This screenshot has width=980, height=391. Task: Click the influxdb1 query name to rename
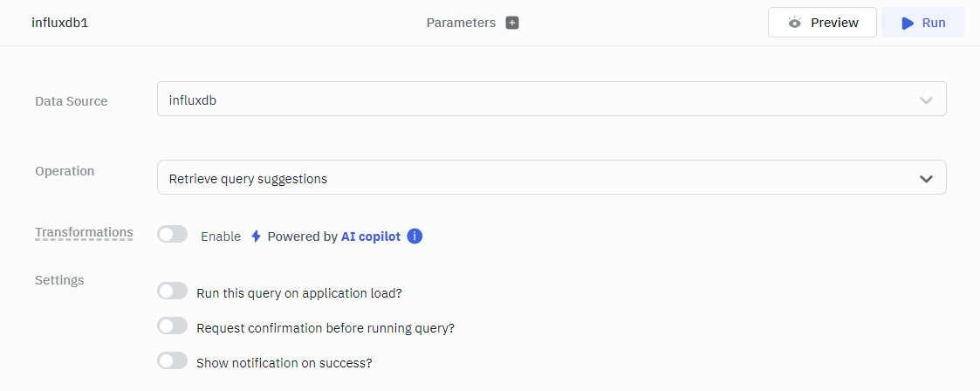(x=60, y=23)
